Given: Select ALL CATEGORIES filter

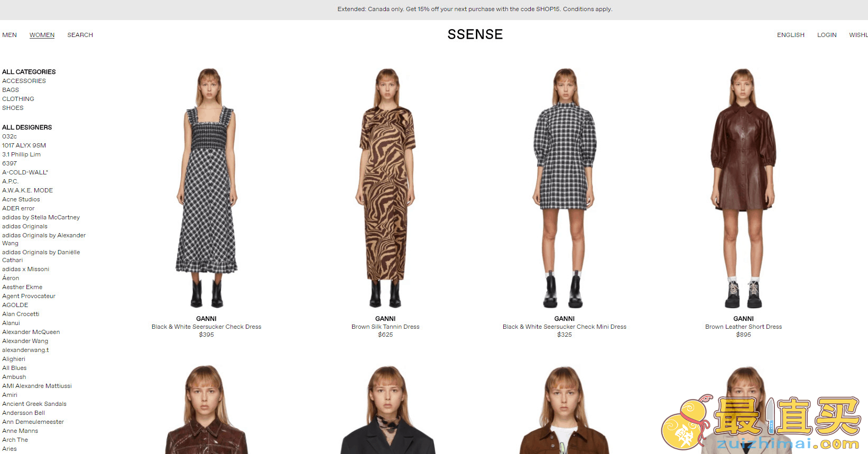Looking at the screenshot, I should pos(29,72).
